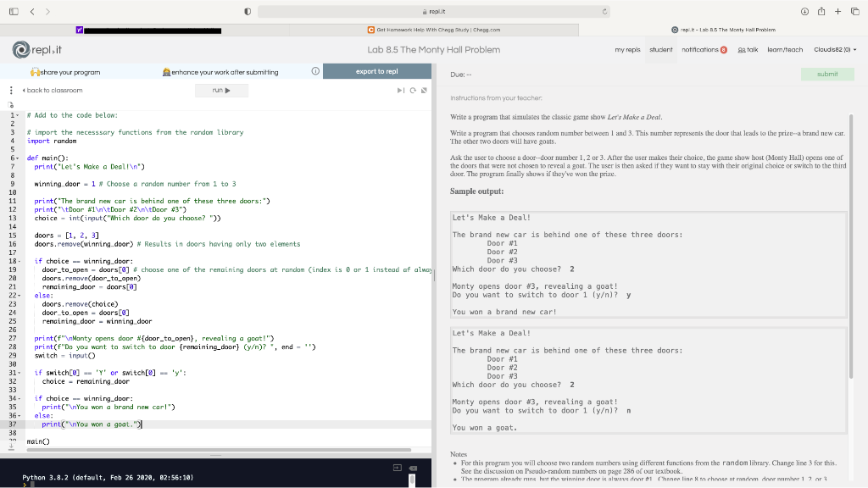Click the submit button
Image resolution: width=868 pixels, height=488 pixels.
827,74
